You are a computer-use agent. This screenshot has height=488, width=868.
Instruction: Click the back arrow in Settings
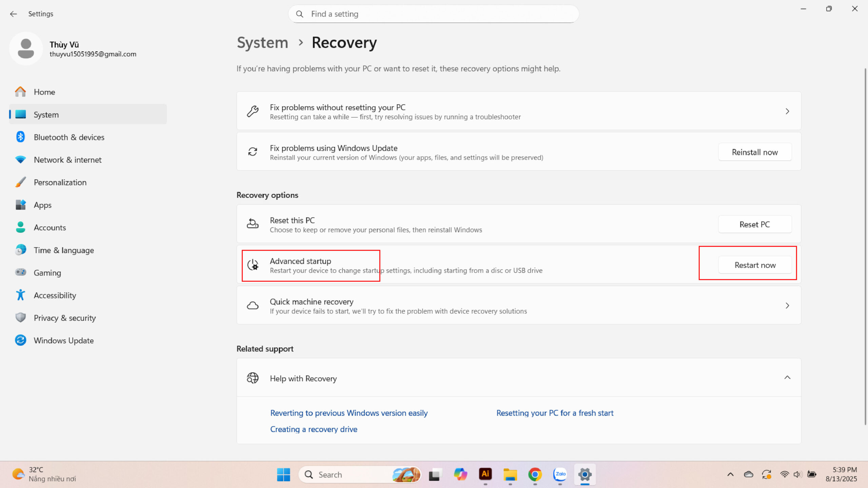(13, 14)
